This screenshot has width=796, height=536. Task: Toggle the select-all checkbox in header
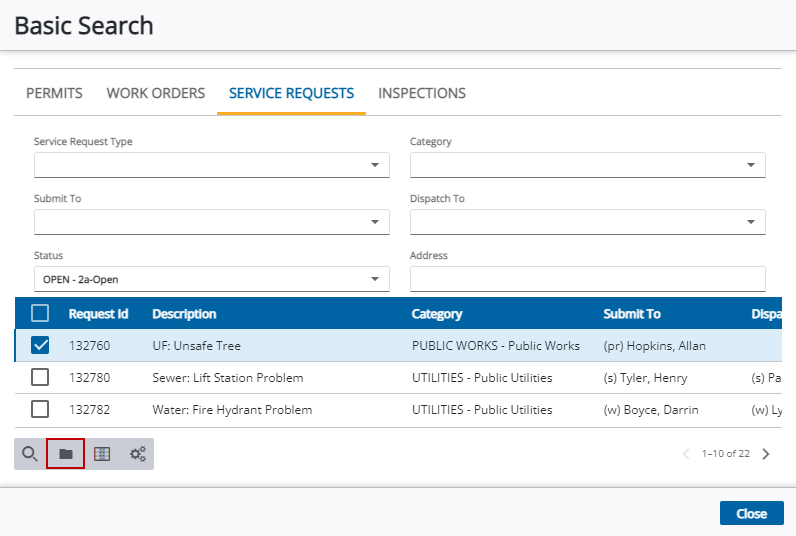coord(40,313)
